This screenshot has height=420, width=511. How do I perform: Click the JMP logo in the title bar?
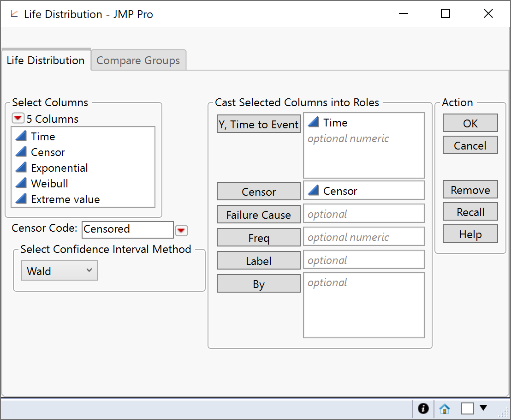pos(14,13)
